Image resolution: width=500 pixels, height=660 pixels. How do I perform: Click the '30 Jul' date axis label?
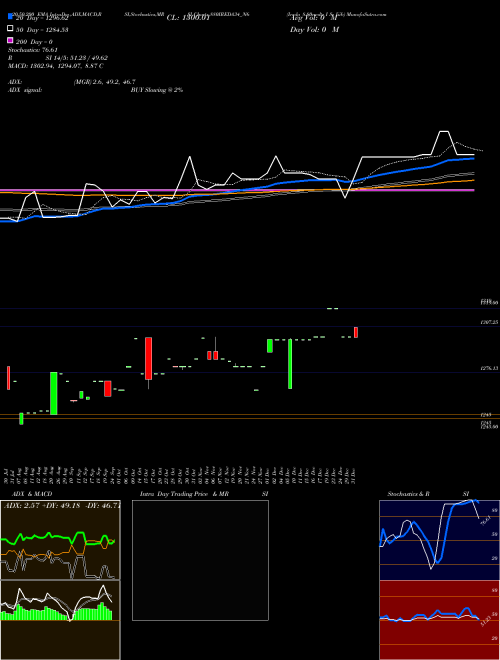tap(7, 476)
